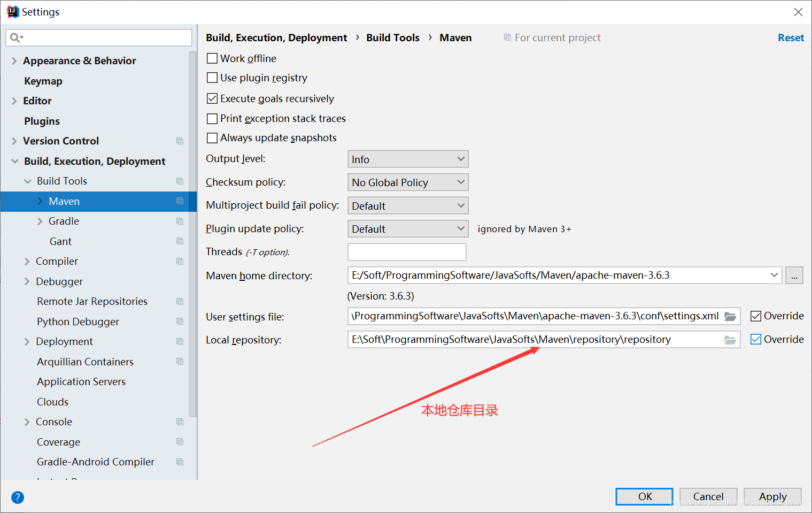
Task: Browse Maven home directory with ... button
Action: point(794,275)
